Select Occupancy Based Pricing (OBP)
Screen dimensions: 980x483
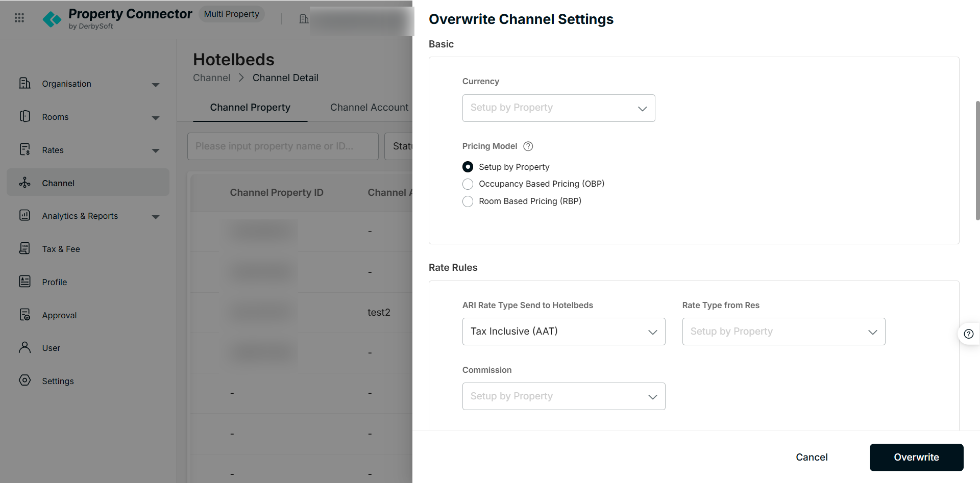pyautogui.click(x=468, y=184)
